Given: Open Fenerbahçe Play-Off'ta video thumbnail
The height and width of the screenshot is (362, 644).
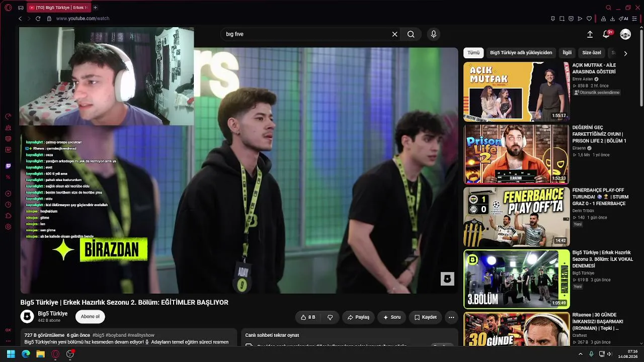Looking at the screenshot, I should point(516,217).
